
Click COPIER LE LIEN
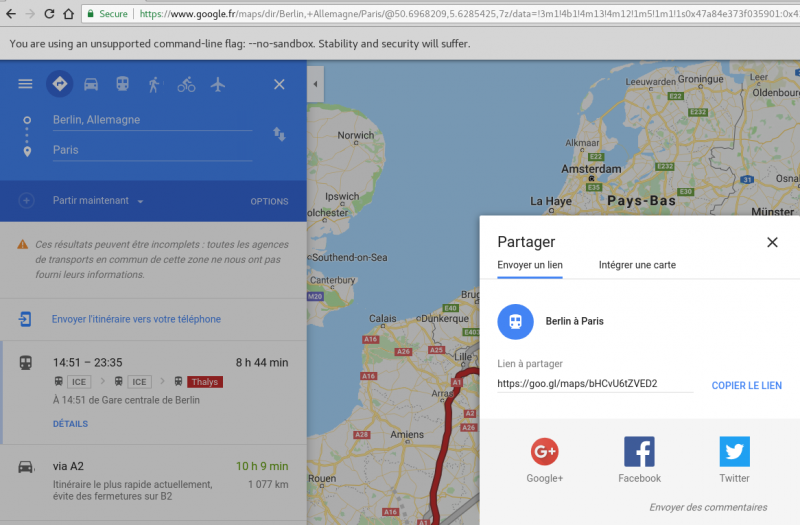[x=746, y=386]
